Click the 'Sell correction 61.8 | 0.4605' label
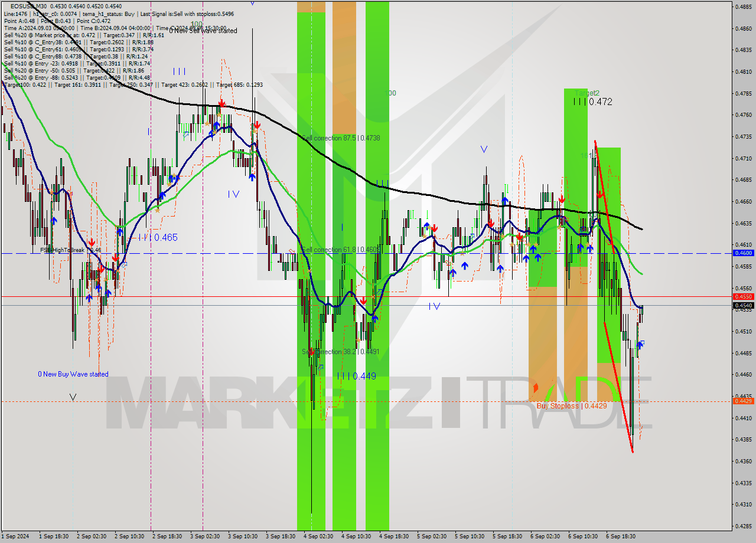Screen dimensions: 756x543 341,250
